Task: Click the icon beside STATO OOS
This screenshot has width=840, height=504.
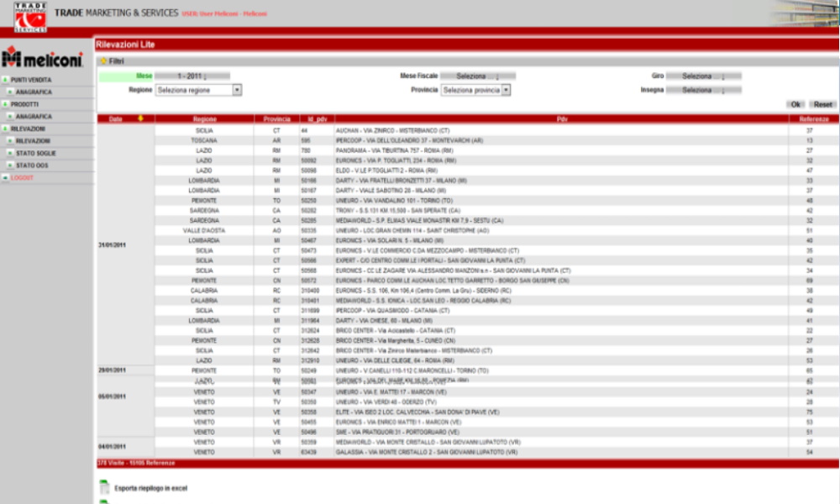Action: 10,165
